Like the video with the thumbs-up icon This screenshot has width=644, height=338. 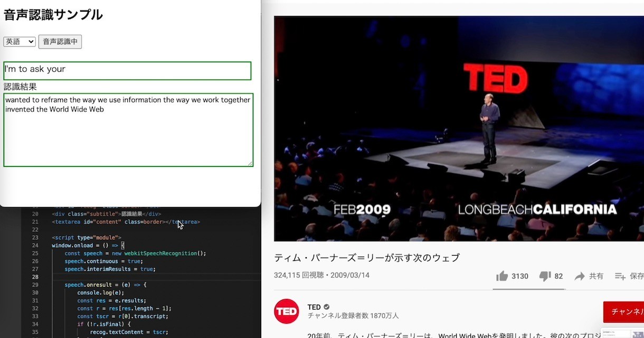click(x=502, y=276)
